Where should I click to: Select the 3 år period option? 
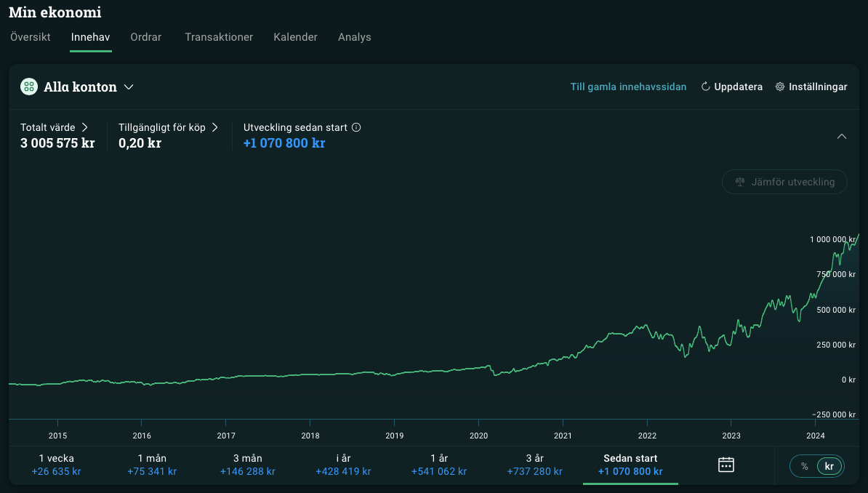pyautogui.click(x=534, y=465)
